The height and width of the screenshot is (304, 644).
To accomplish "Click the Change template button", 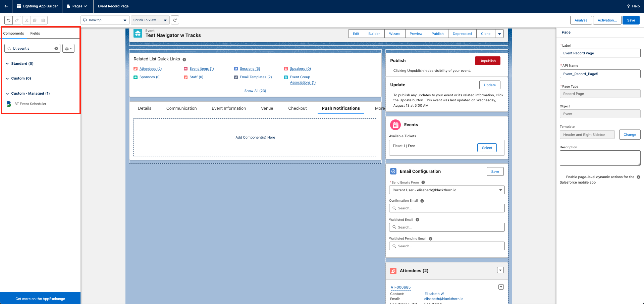I will click(x=630, y=135).
